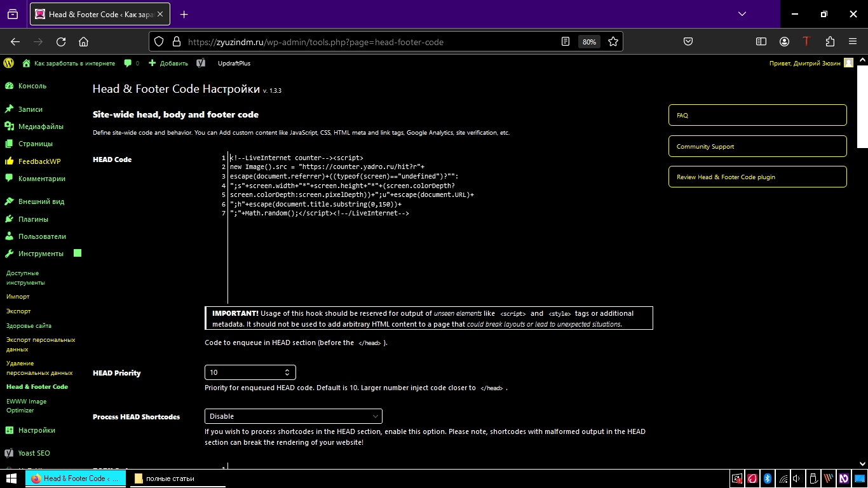Open a new tab with plus

[184, 14]
